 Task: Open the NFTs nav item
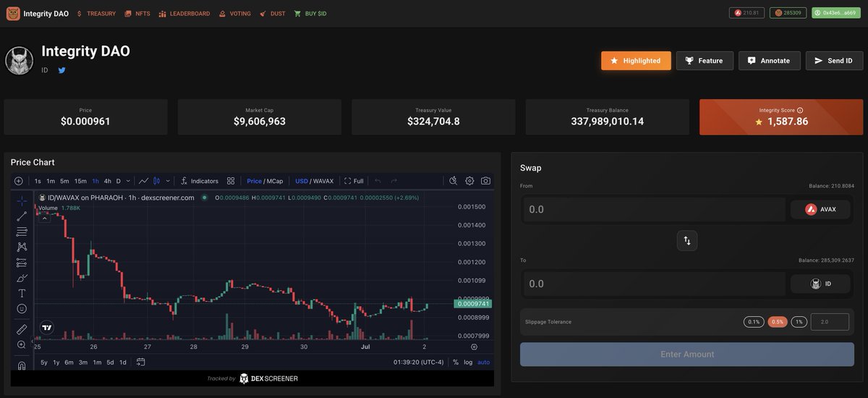pos(137,14)
